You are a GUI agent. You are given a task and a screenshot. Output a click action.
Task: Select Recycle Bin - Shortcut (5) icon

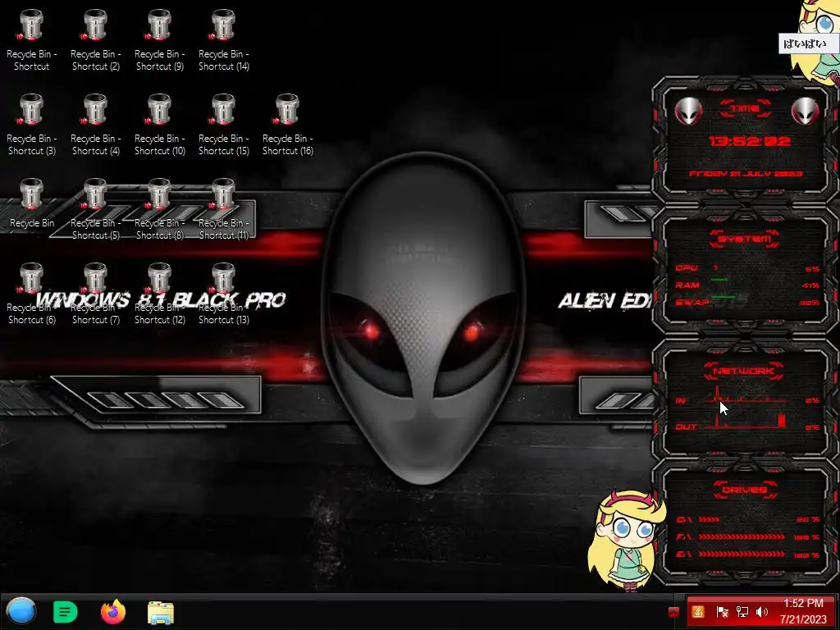[x=96, y=209]
